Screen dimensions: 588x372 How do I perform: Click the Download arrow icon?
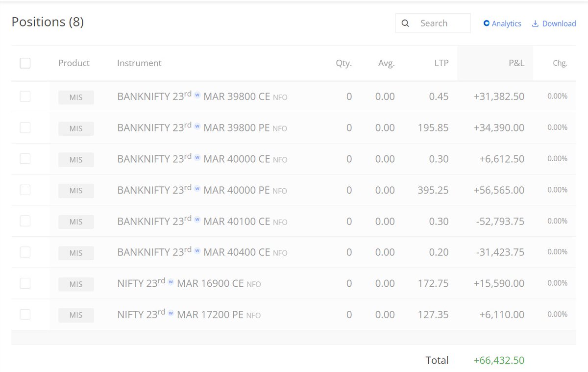[535, 23]
